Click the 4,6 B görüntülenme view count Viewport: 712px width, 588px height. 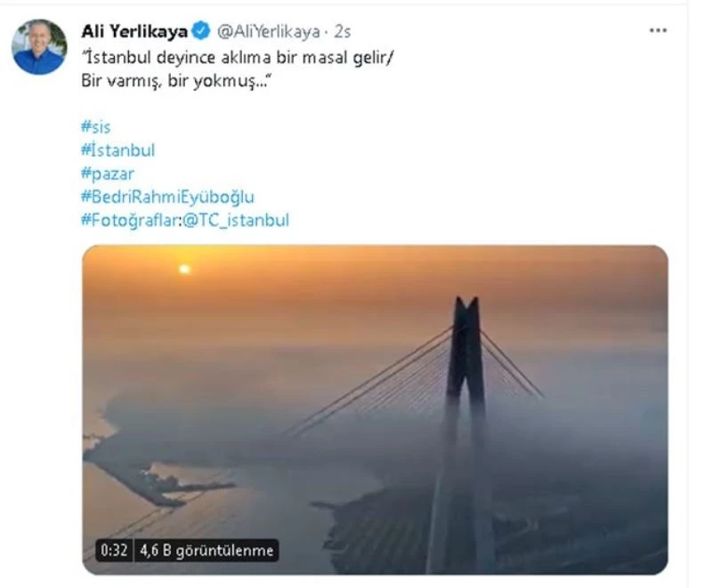pos(205,550)
